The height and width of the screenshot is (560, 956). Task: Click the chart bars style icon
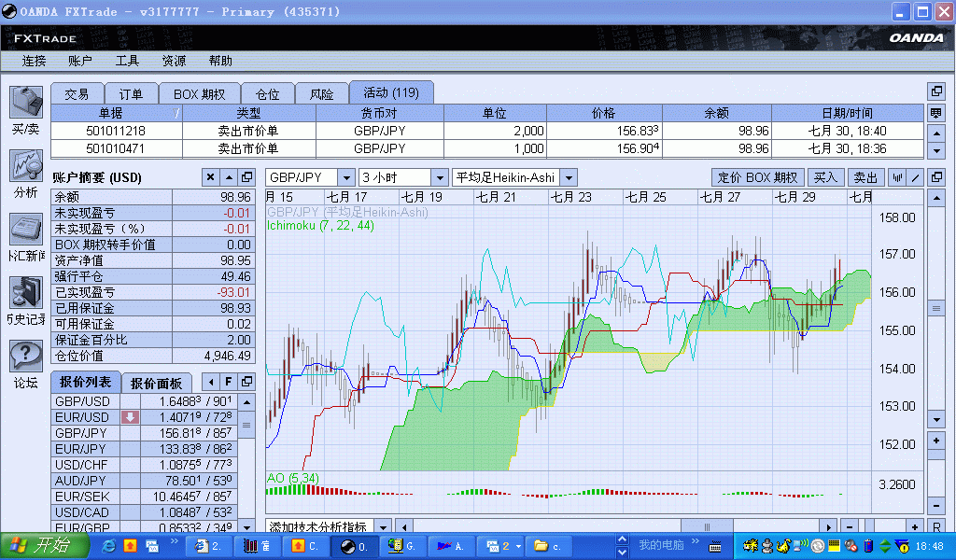pyautogui.click(x=897, y=177)
